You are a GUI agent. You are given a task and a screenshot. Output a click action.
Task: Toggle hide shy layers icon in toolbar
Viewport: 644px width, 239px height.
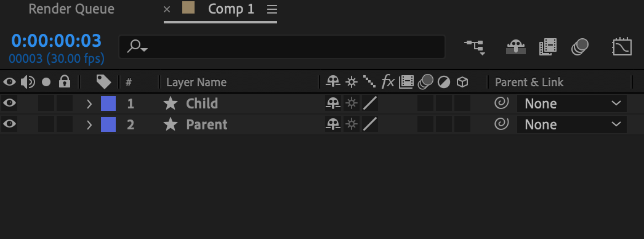click(x=515, y=47)
